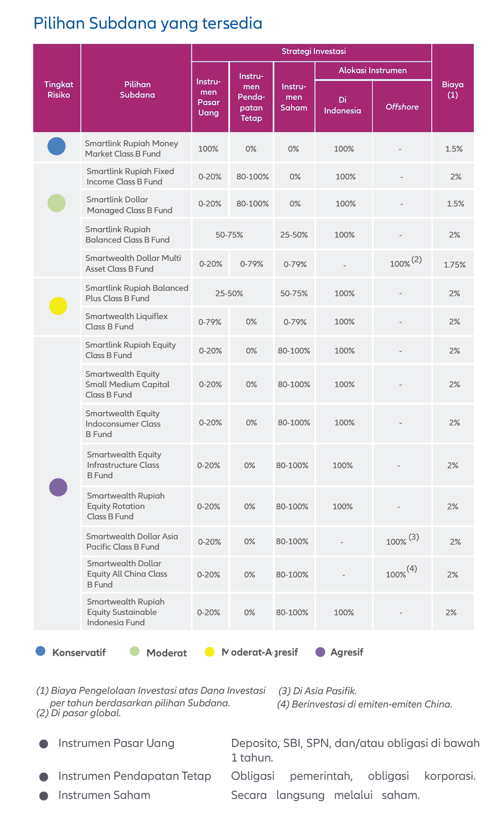Select Smartwealth Liquiflex Class B Fund row
The width and height of the screenshot is (504, 823).
tap(253, 322)
